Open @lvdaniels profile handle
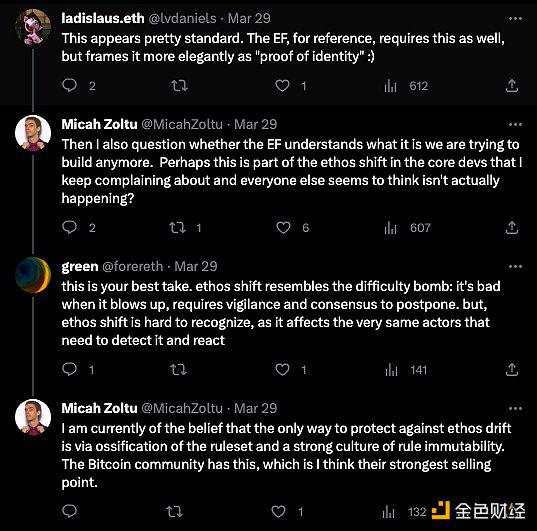Screen dimensions: 537x531 tap(182, 18)
